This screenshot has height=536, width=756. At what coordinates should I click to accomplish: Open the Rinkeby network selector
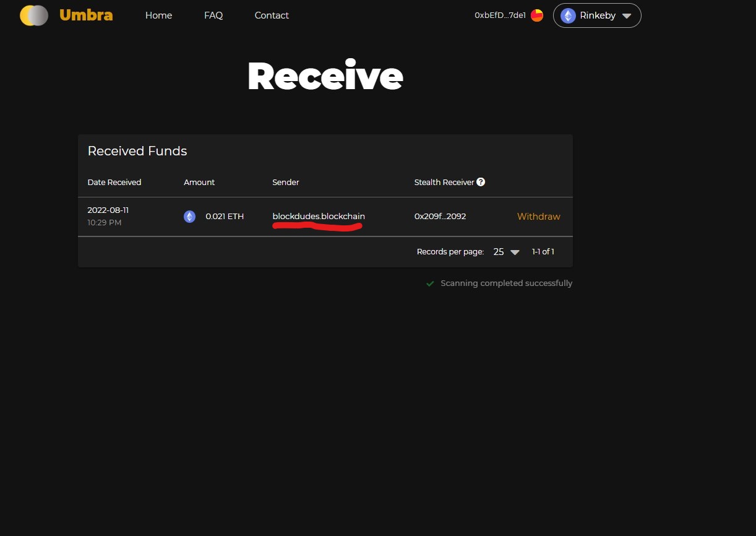tap(596, 15)
